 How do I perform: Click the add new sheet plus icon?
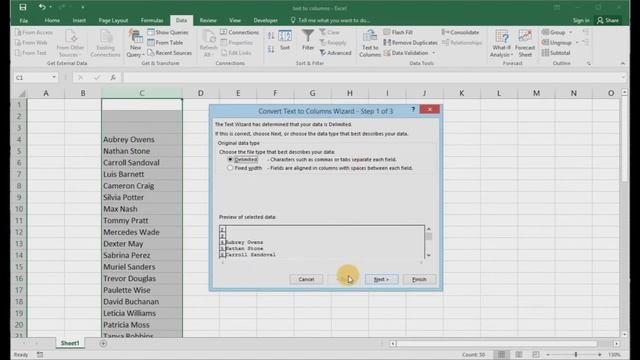click(x=103, y=344)
